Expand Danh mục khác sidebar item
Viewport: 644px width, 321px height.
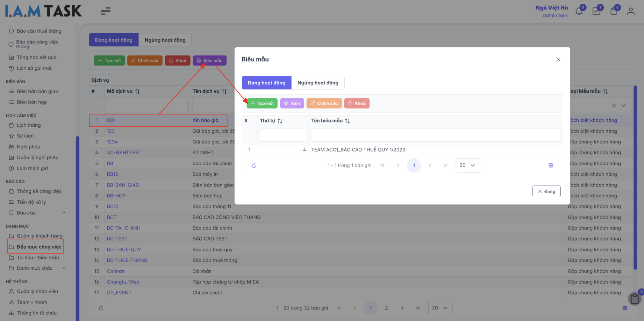point(64,268)
